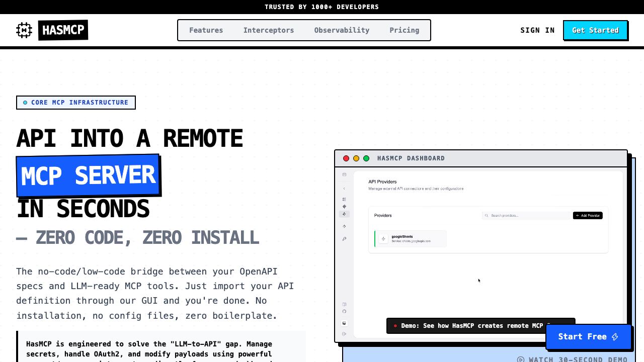This screenshot has height=362, width=644.
Task: Click the HasMCP chip logo icon
Action: [24, 30]
